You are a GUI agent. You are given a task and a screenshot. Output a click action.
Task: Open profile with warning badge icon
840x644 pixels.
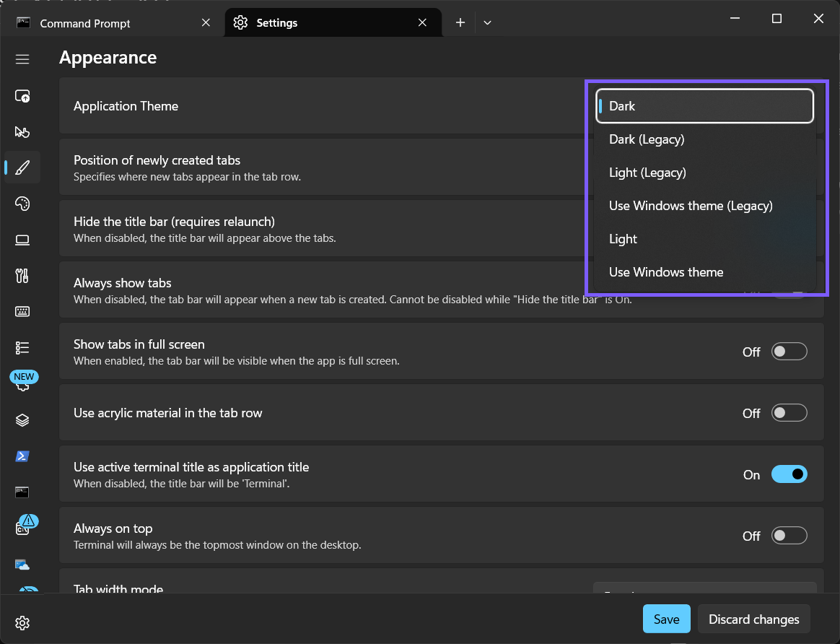[25, 525]
